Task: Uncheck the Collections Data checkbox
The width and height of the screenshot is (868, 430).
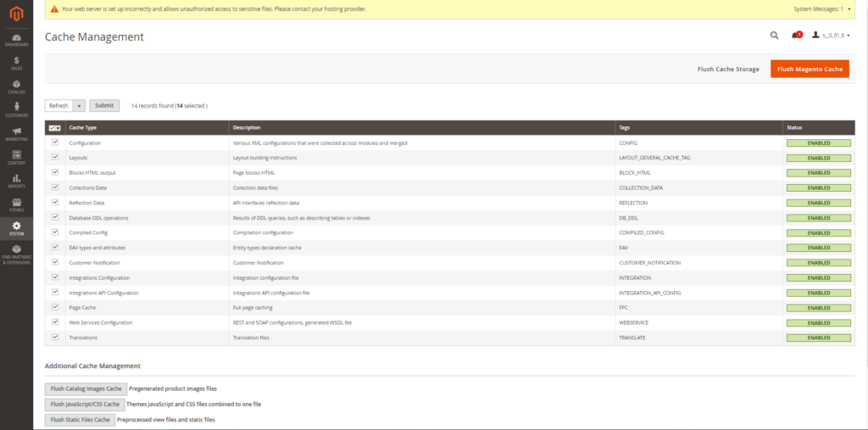Action: (55, 187)
